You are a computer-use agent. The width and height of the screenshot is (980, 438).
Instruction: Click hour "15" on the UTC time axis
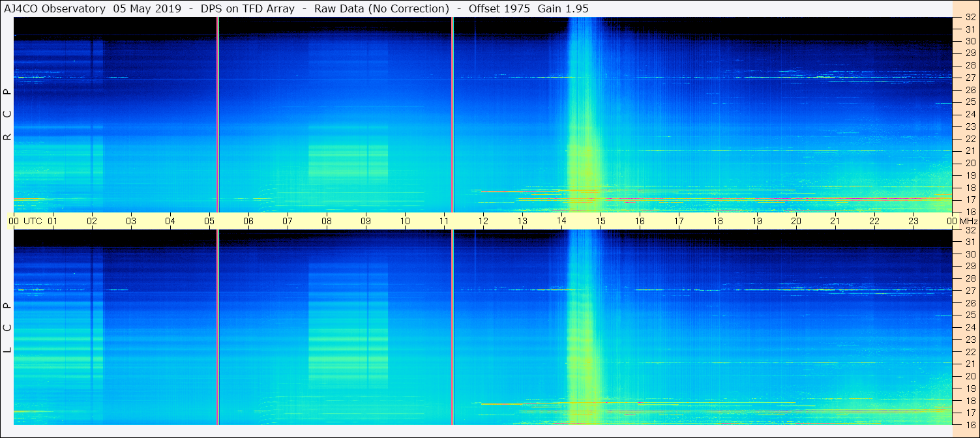[x=601, y=221]
